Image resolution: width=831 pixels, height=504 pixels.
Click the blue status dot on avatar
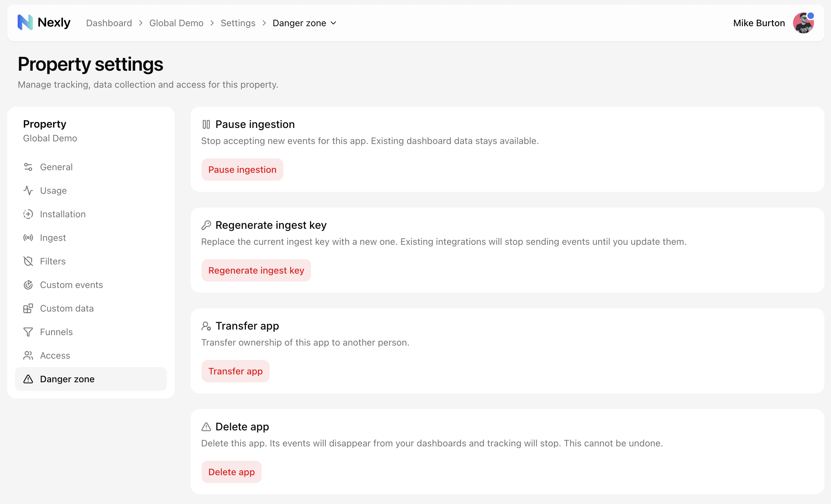(x=810, y=16)
